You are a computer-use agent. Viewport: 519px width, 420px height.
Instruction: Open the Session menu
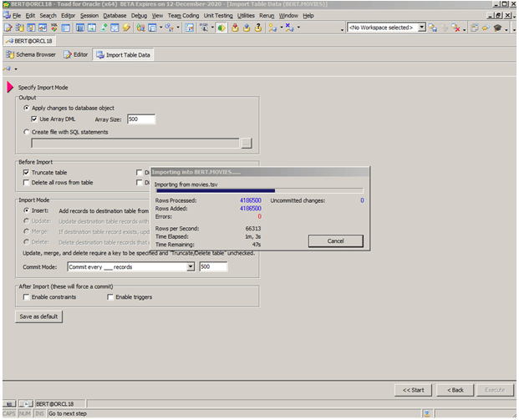pos(89,16)
